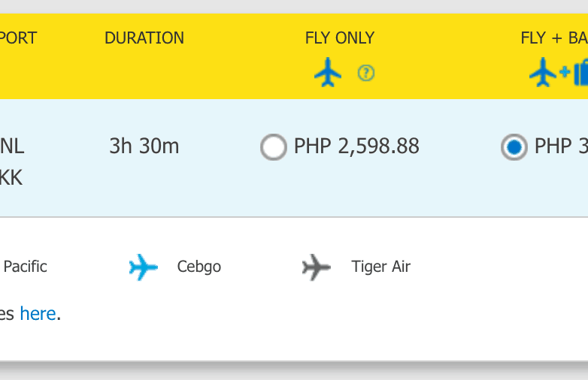Screen dimensions: 588x380
Task: Follow the blue "here" link
Action: tap(38, 313)
